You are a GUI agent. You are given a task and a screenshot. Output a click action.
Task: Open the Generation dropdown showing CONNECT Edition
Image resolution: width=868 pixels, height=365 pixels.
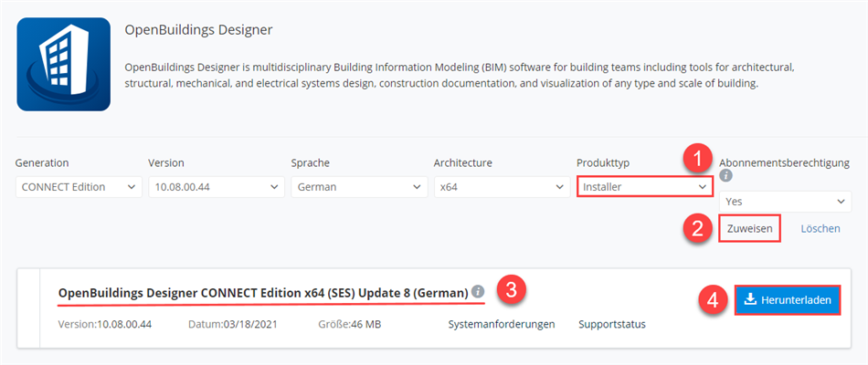[x=79, y=187]
